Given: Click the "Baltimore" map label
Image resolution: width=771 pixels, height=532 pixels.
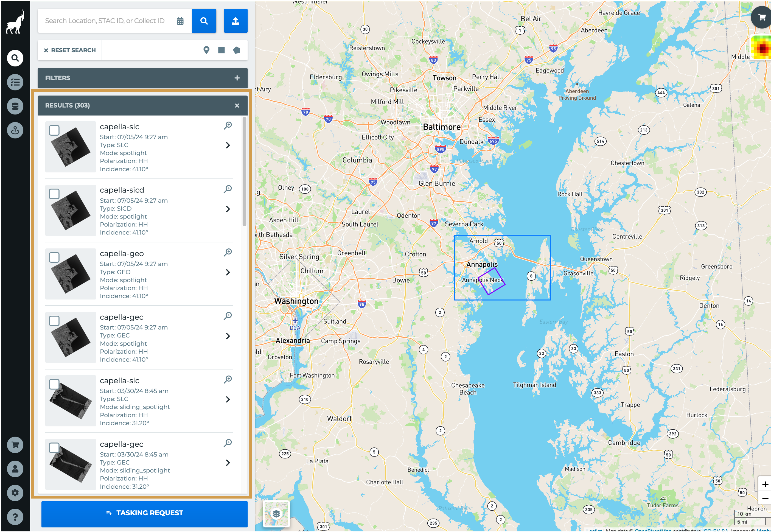Looking at the screenshot, I should click(442, 127).
